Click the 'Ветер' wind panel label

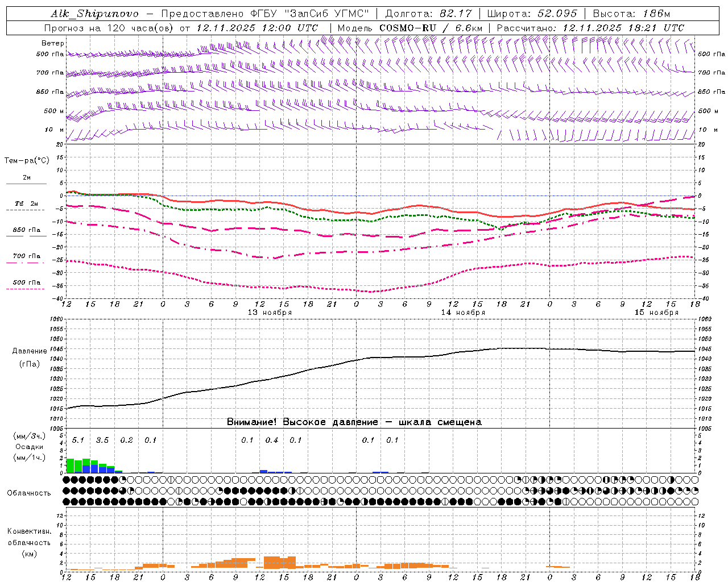53,43
